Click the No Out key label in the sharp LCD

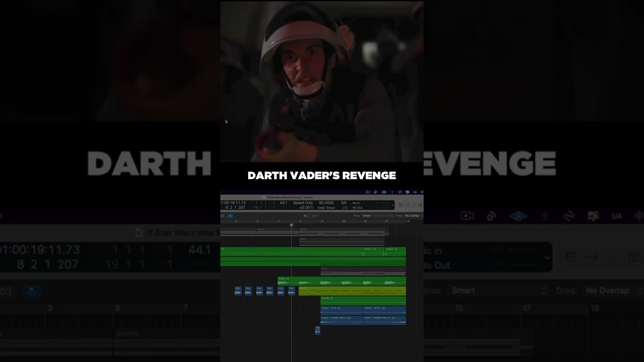coord(357,208)
